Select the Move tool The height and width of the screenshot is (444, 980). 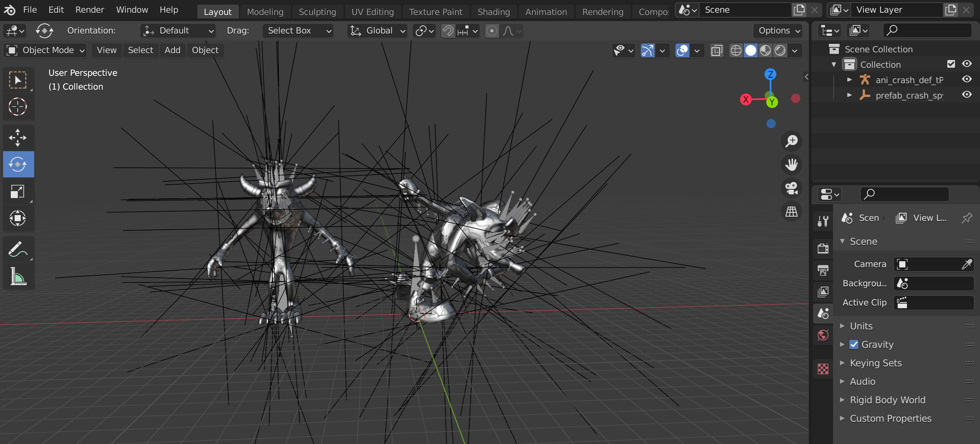click(x=18, y=137)
